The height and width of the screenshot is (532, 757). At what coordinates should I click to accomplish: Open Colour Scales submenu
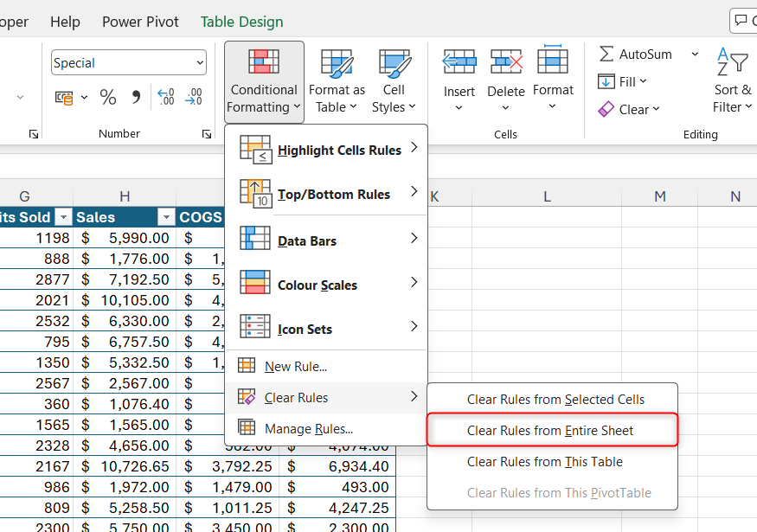(x=326, y=285)
